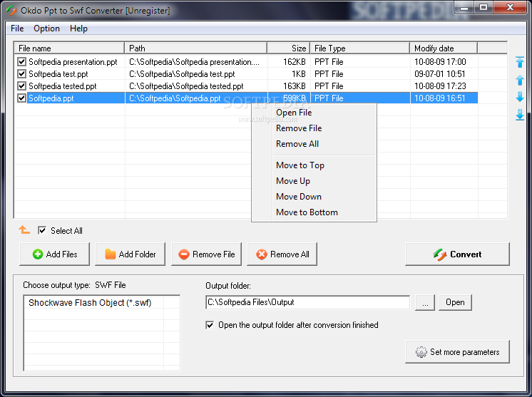Viewport: 532px width, 397px height.
Task: Click the Softpedia.ppt file name
Action: (51, 98)
